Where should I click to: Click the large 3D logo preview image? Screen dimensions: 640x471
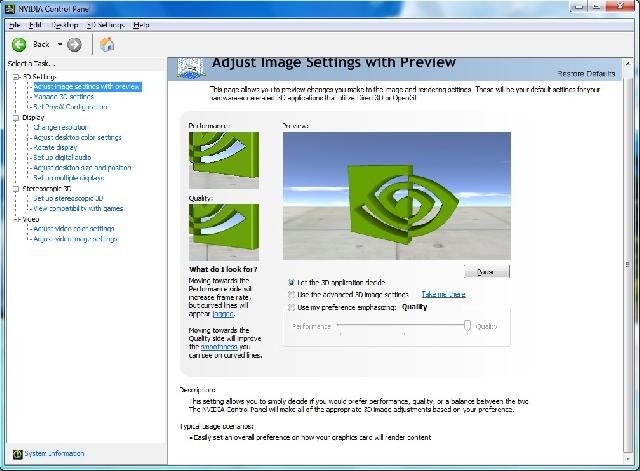pyautogui.click(x=397, y=196)
